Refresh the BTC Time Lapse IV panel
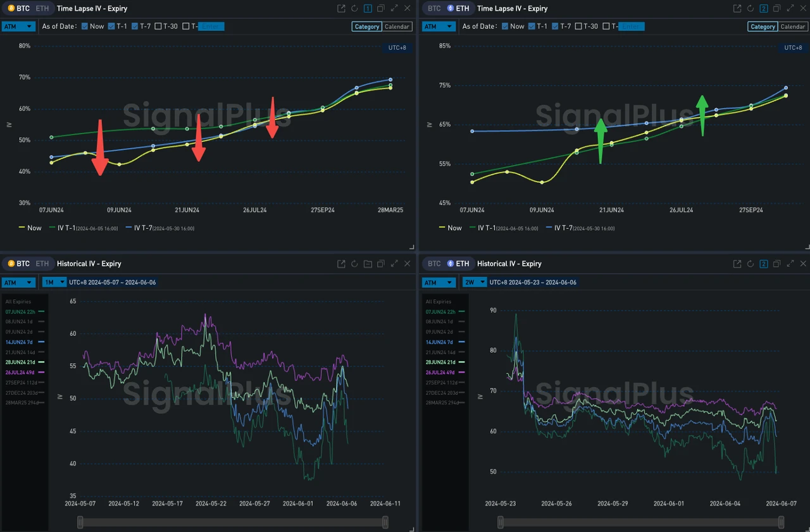 (354, 8)
